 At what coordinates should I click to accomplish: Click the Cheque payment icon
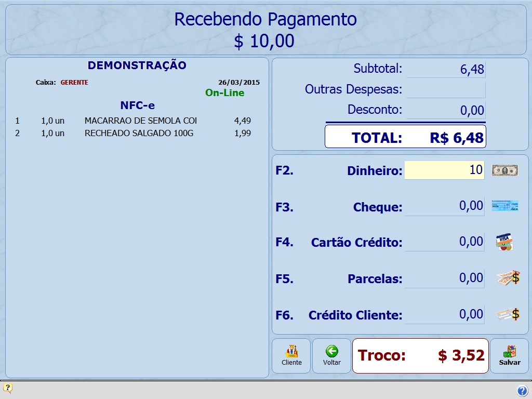505,206
